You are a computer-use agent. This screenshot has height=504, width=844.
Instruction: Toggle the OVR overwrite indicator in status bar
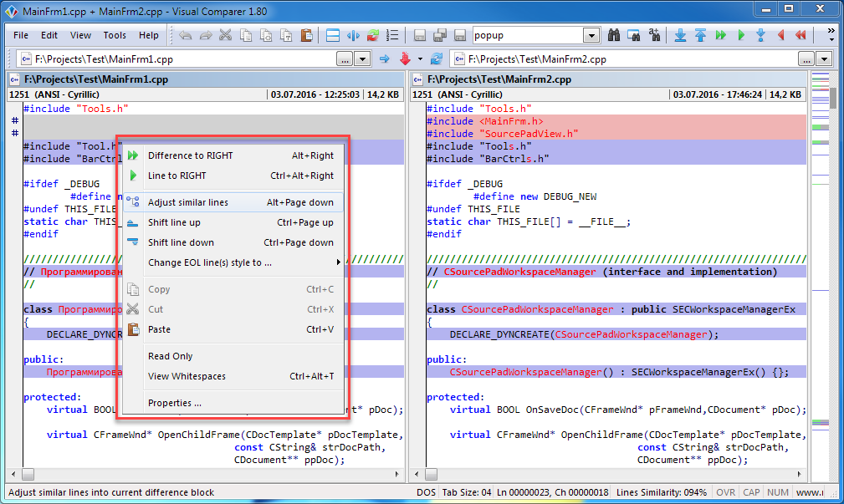(x=725, y=492)
